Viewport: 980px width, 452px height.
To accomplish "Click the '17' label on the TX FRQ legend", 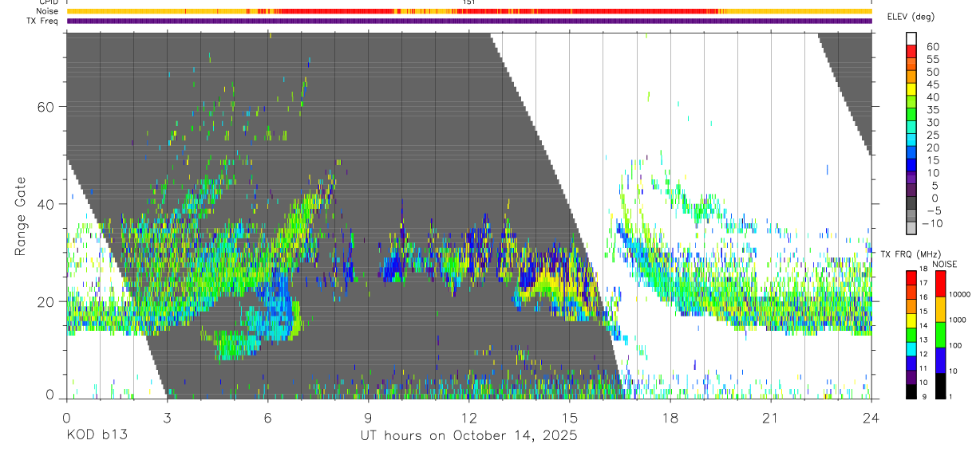I will click(923, 283).
